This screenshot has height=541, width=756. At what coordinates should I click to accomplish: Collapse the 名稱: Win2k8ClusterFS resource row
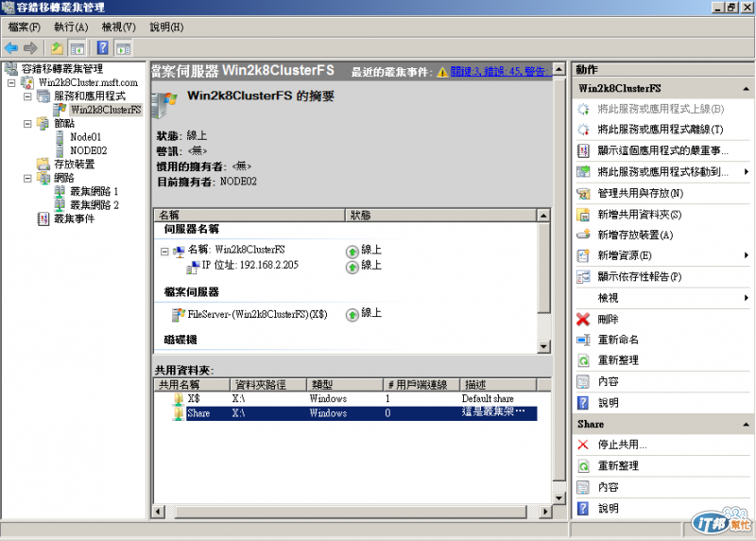point(164,252)
